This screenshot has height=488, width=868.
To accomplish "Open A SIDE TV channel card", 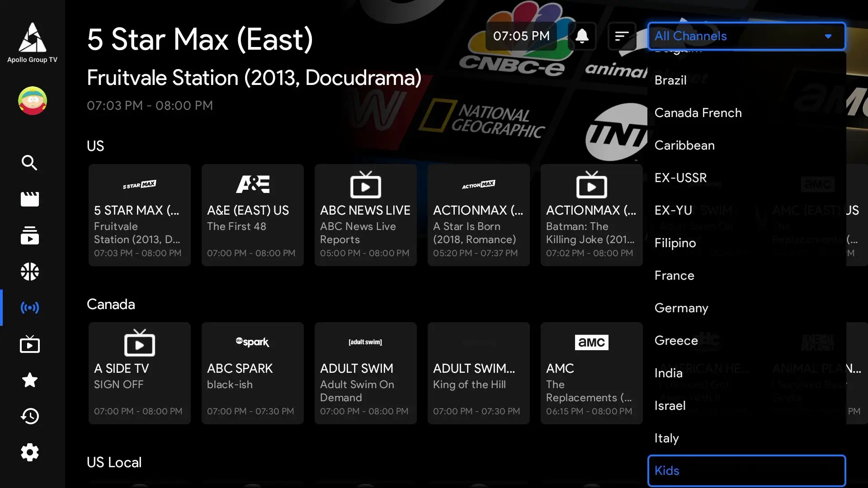I will 139,373.
